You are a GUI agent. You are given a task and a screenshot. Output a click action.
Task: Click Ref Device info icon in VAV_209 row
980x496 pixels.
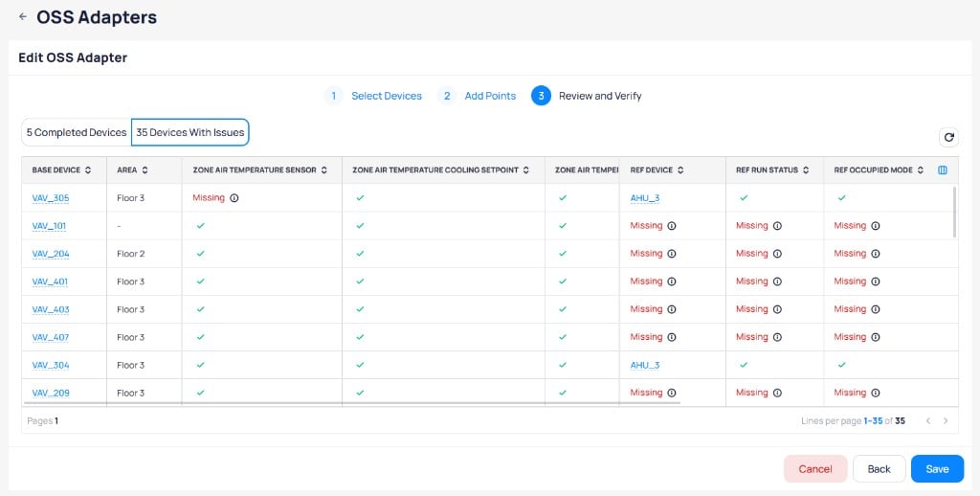coord(671,393)
